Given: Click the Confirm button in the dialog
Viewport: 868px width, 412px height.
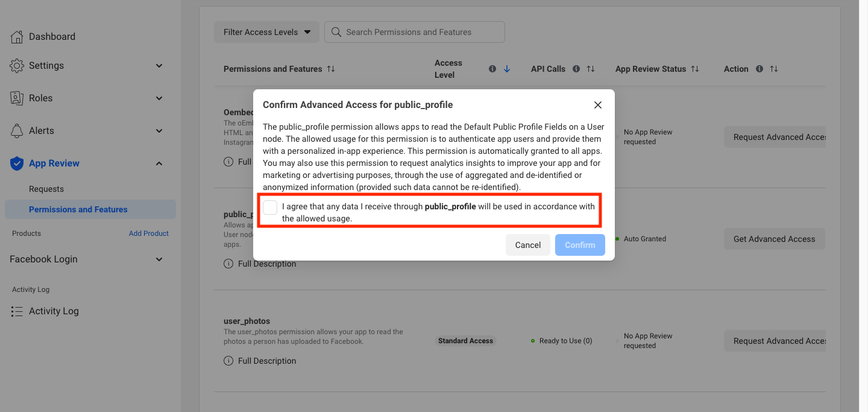Looking at the screenshot, I should click(x=580, y=245).
